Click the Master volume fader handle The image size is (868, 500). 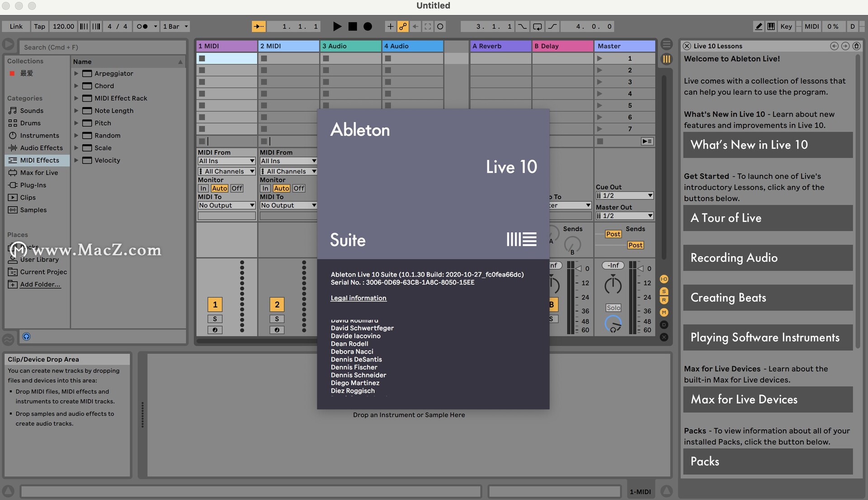(641, 269)
